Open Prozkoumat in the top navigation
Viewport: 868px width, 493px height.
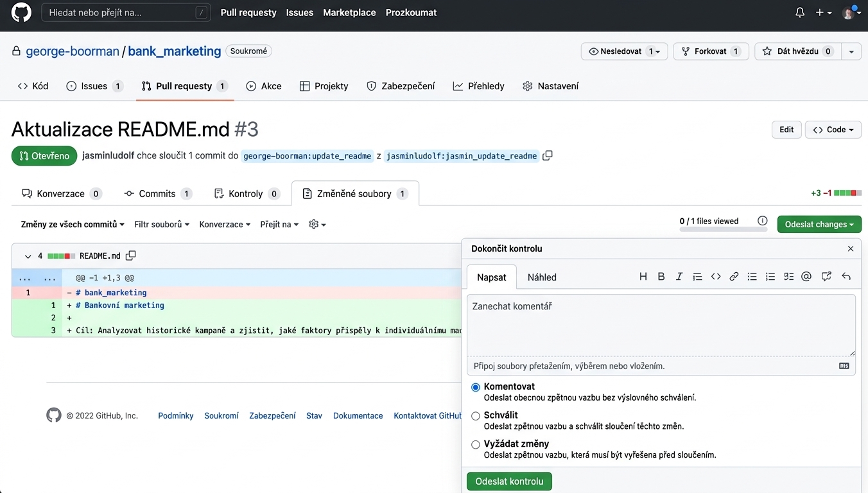click(411, 12)
